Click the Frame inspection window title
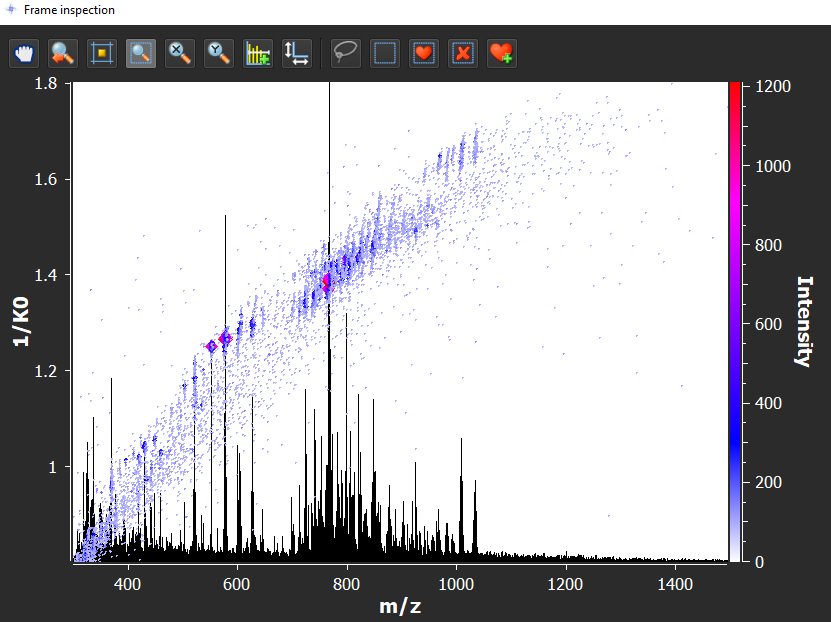Viewport: 831px width, 622px height. [69, 10]
